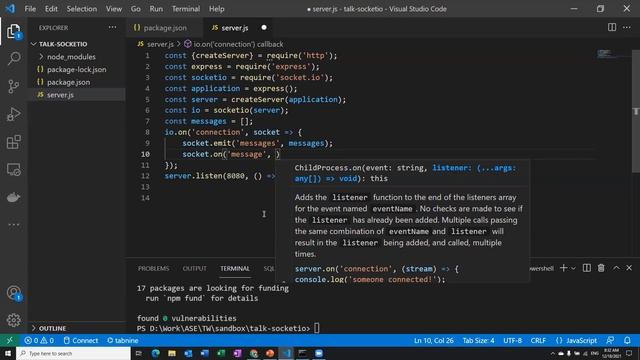The width and height of the screenshot is (640, 360).
Task: Split the editor to the right
Action: click(612, 27)
